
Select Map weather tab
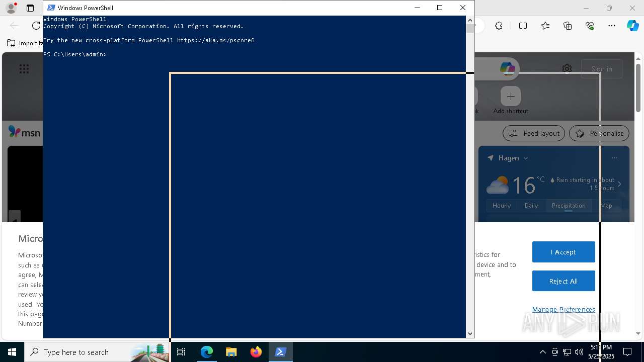pyautogui.click(x=606, y=206)
